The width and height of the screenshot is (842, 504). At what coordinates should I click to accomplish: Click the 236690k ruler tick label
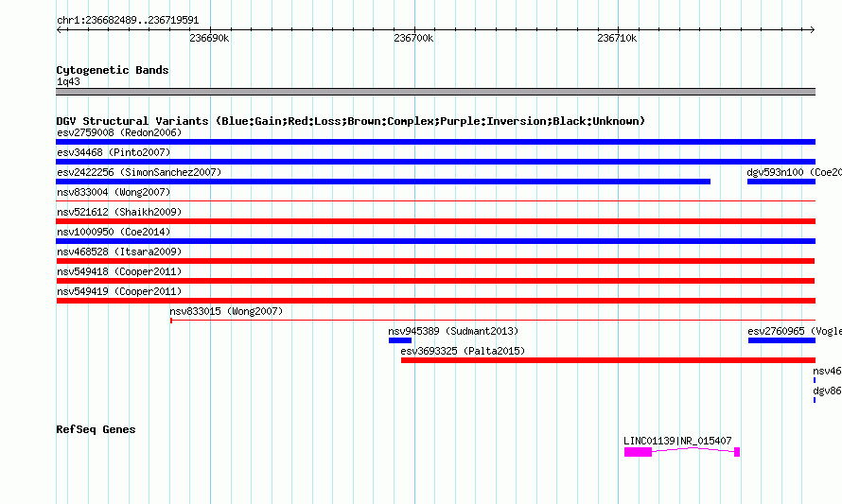(209, 38)
